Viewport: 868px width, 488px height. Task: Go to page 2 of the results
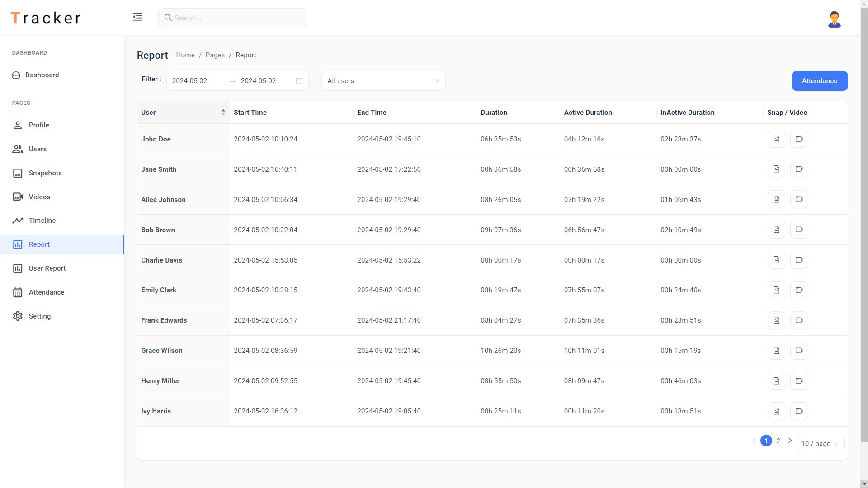(x=778, y=441)
